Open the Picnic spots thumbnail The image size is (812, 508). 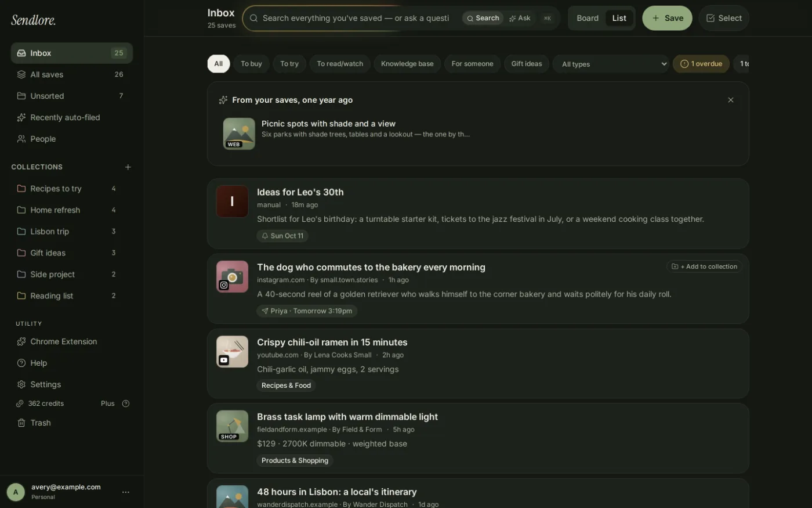(239, 134)
